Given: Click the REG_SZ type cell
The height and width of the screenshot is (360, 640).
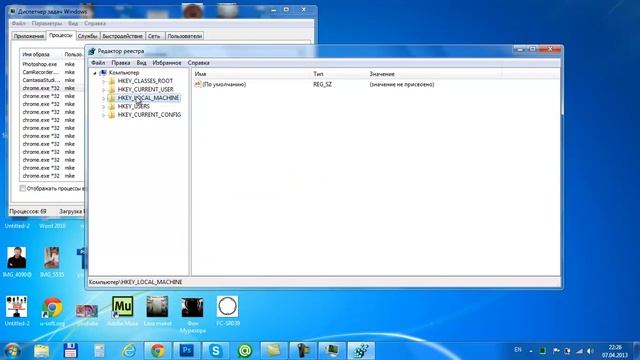Looking at the screenshot, I should click(322, 84).
